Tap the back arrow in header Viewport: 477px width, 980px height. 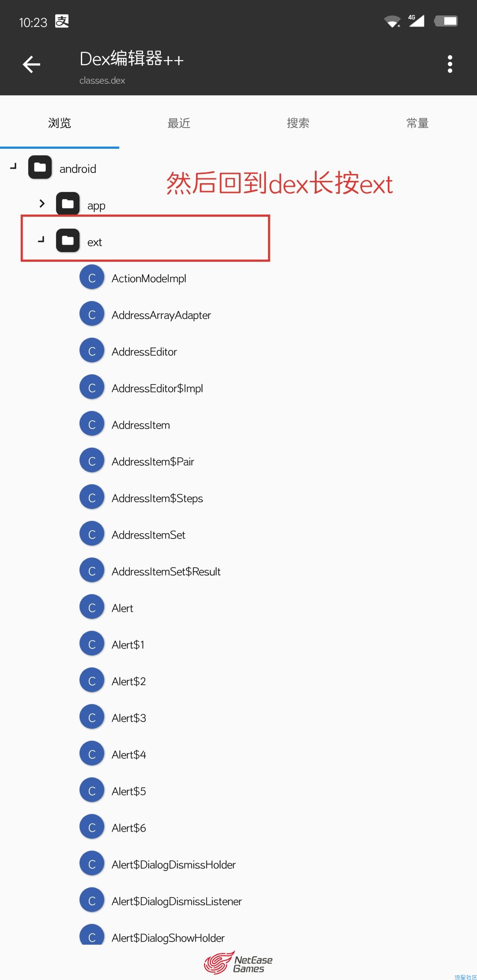pos(32,64)
